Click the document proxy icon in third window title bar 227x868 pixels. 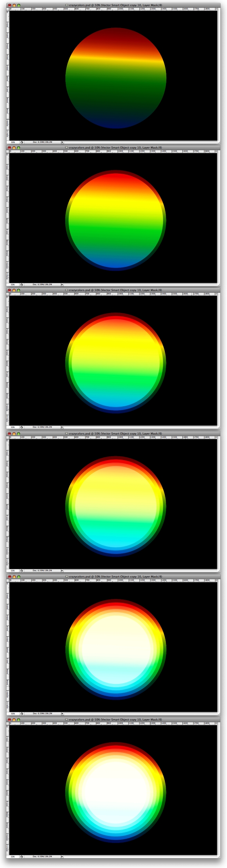click(x=67, y=290)
